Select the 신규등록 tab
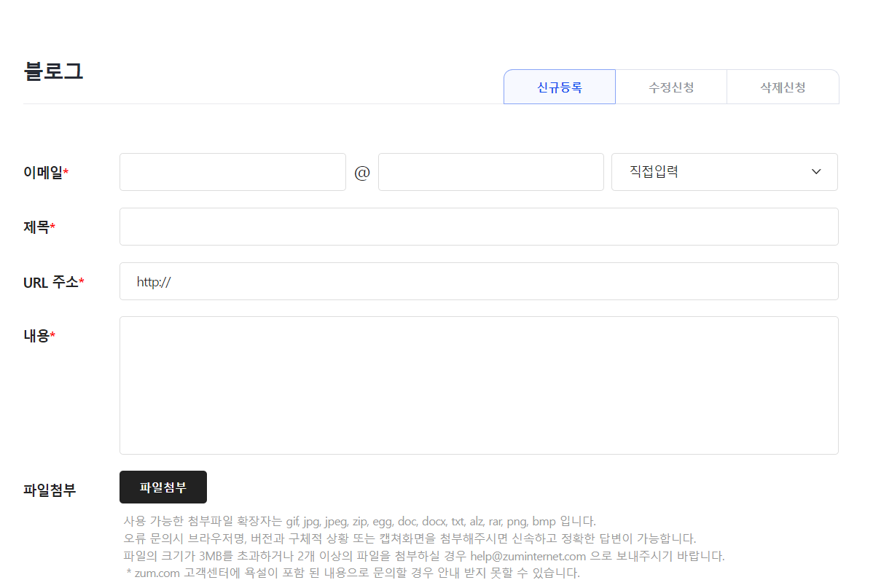This screenshot has height=588, width=873. point(560,87)
